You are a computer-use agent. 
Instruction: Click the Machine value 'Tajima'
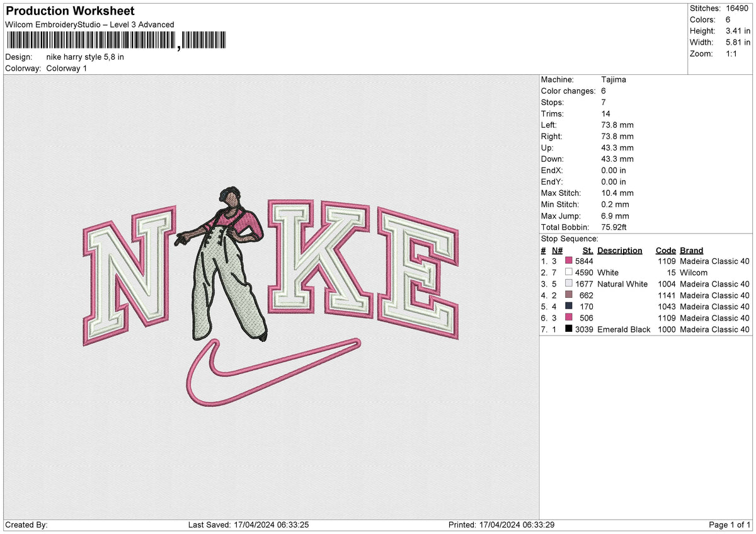[x=614, y=80]
